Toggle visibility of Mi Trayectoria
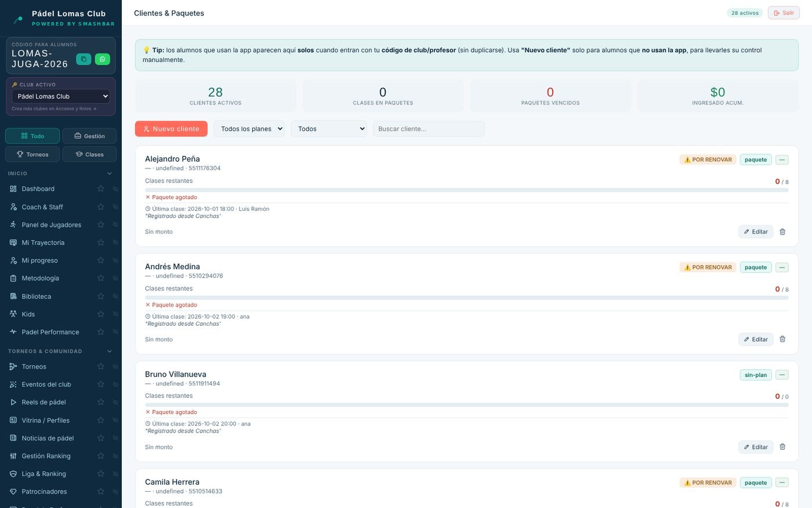The image size is (812, 508). [115, 243]
